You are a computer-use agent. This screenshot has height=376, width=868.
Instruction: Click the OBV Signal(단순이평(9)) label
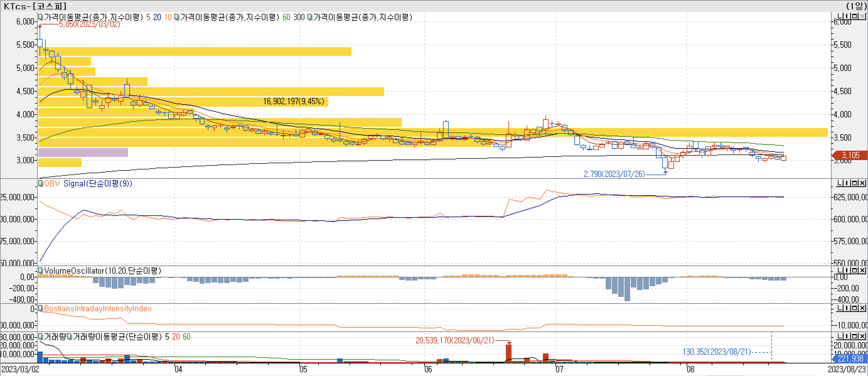(98, 184)
